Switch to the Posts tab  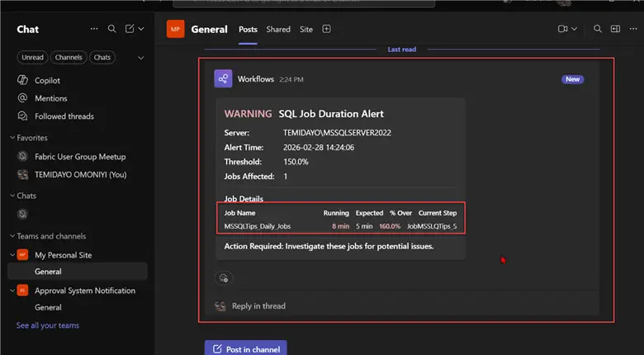tap(248, 29)
